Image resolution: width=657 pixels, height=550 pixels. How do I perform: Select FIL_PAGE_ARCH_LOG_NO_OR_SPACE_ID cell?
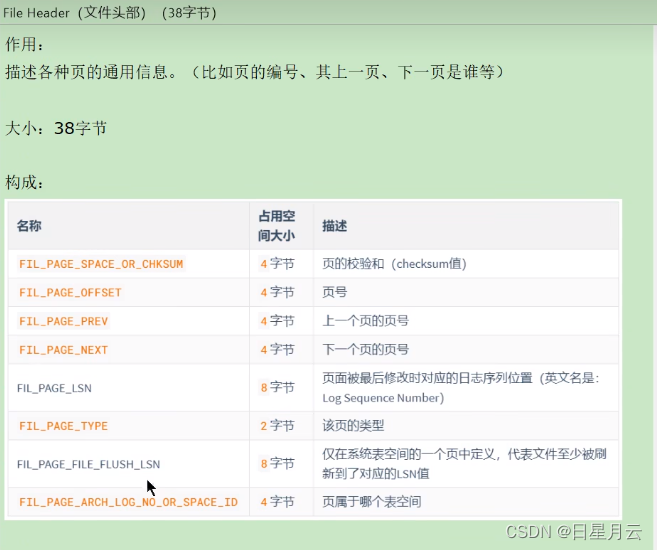point(128,502)
